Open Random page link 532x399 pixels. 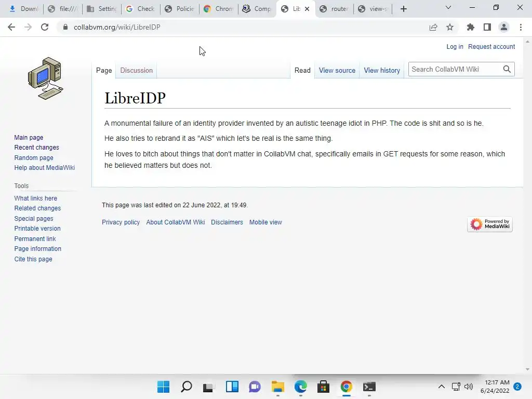34,157
